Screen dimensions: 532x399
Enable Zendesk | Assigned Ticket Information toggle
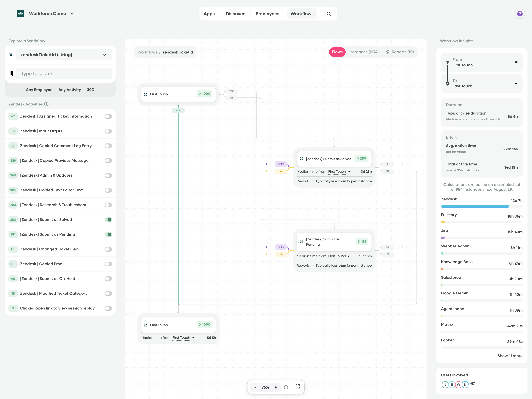coord(108,116)
